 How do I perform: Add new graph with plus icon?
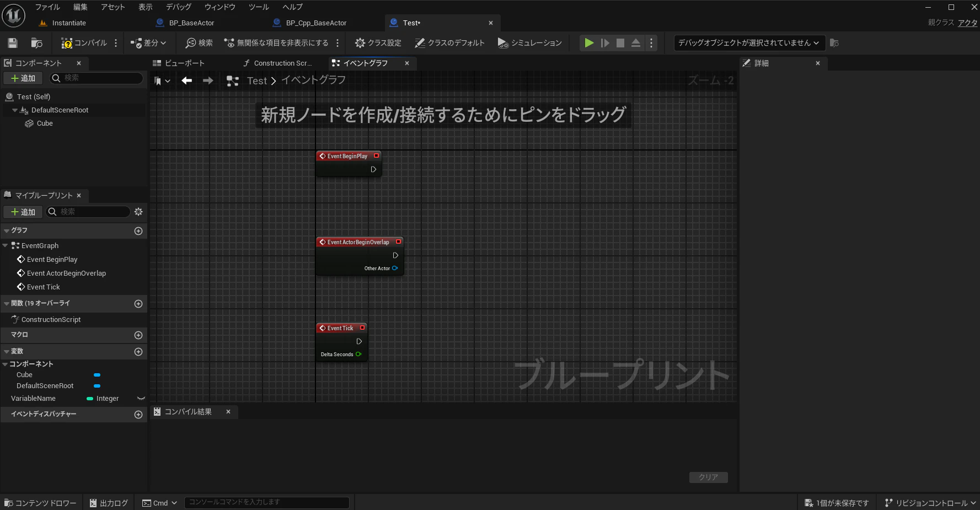[x=138, y=231]
